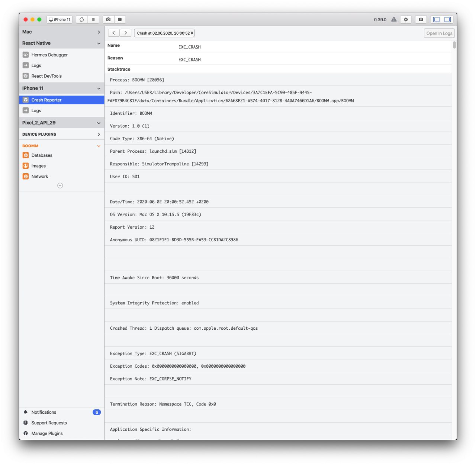Open the Images plugin
Image resolution: width=476 pixels, height=465 pixels.
62,166
